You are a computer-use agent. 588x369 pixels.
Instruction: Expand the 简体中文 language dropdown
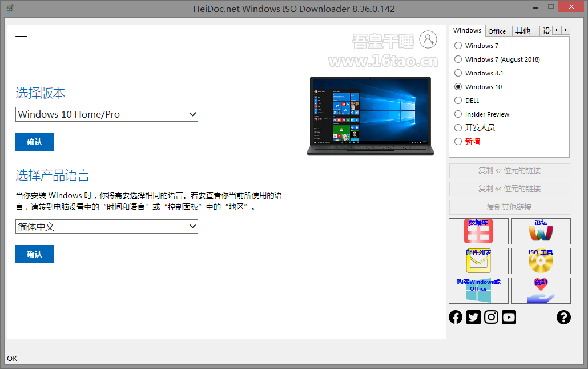(x=107, y=227)
